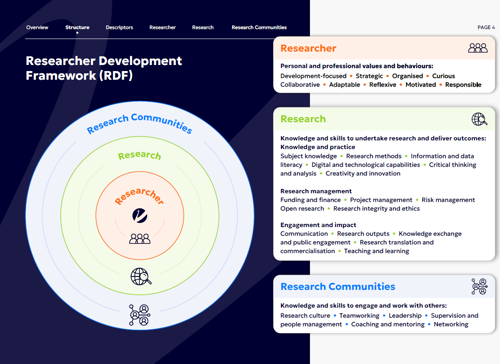Screen dimensions: 500x364
Task: Click the curved Research Communities label in diagram
Action: [x=139, y=123]
